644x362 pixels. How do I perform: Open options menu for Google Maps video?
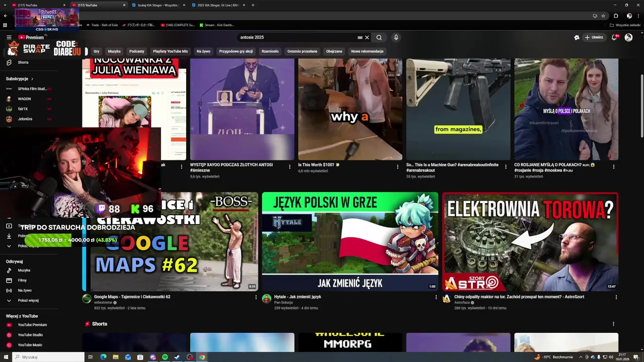point(256,297)
